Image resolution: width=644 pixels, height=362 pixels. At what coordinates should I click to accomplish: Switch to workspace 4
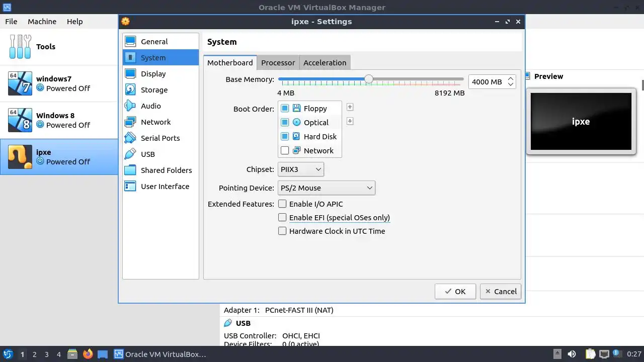click(x=58, y=354)
